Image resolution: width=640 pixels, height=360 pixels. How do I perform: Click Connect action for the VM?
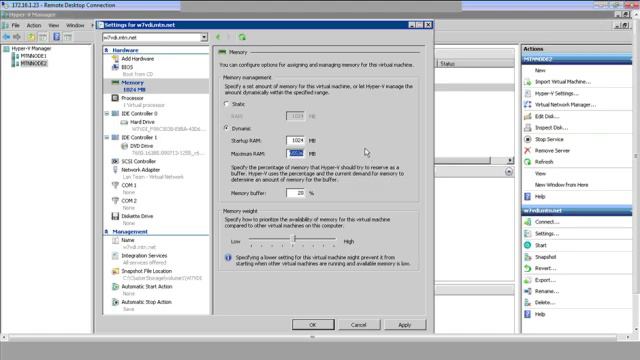(547, 222)
